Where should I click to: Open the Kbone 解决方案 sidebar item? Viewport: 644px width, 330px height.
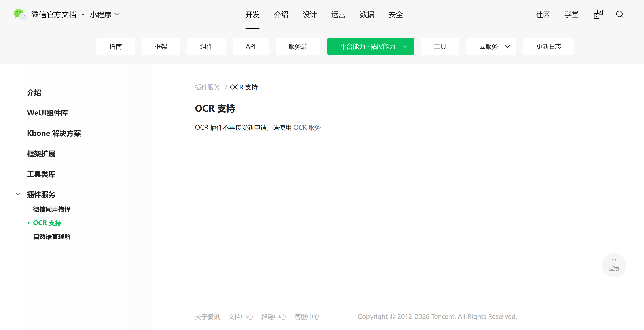click(x=54, y=133)
